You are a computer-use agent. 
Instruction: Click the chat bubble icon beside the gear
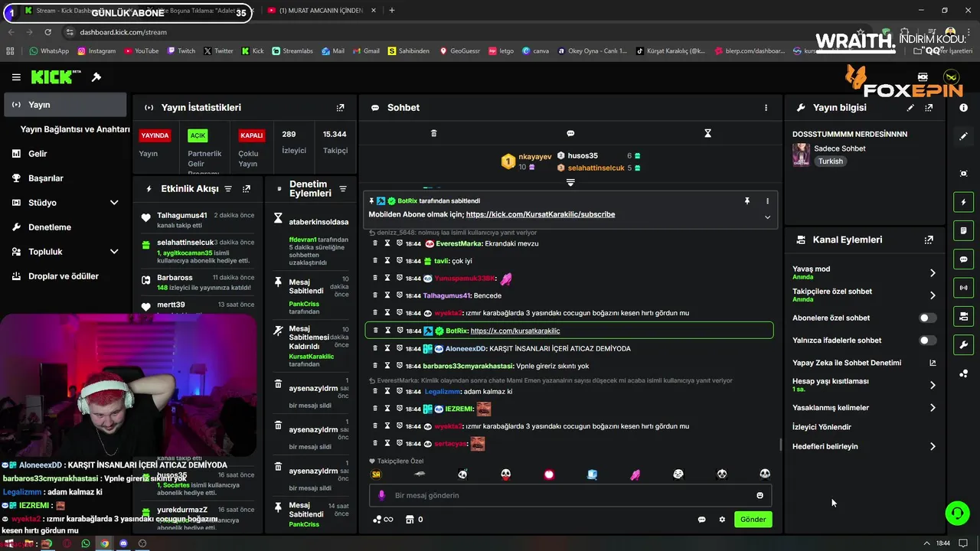coord(701,520)
